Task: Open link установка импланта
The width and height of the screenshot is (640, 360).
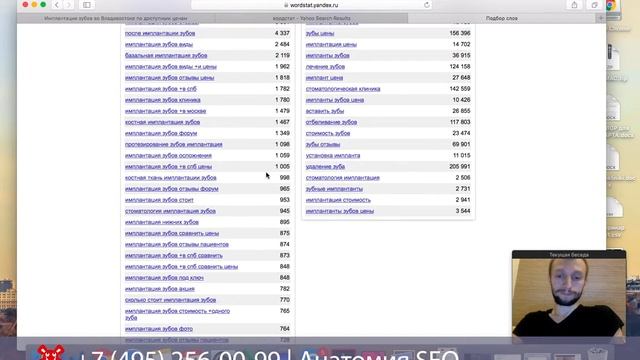Action: coord(333,156)
